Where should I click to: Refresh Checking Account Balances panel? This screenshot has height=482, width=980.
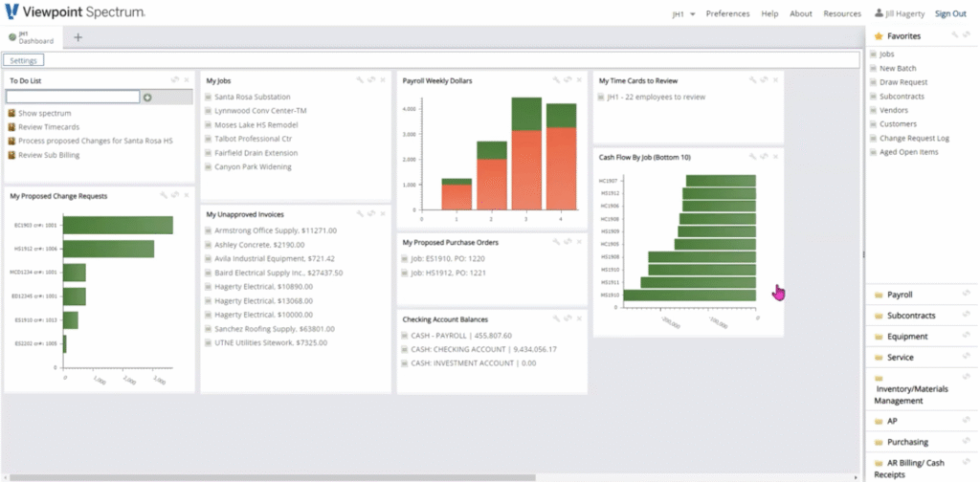coord(568,318)
